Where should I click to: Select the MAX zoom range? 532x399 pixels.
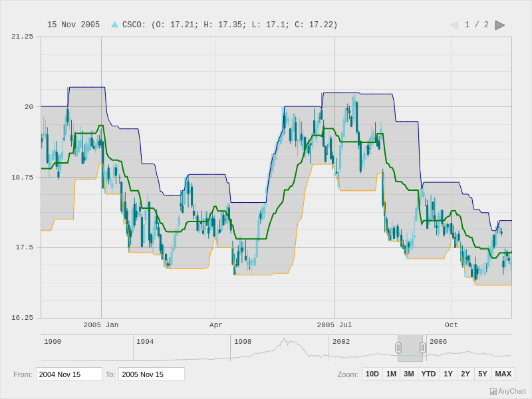click(x=503, y=374)
